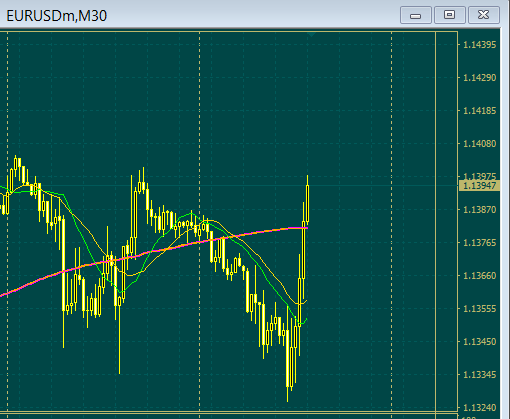Click the 1.13660 price scale label
The height and width of the screenshot is (419, 510).
[480, 276]
